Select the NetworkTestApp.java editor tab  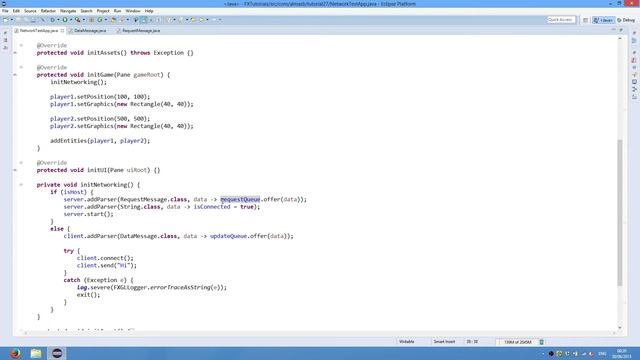tap(38, 31)
